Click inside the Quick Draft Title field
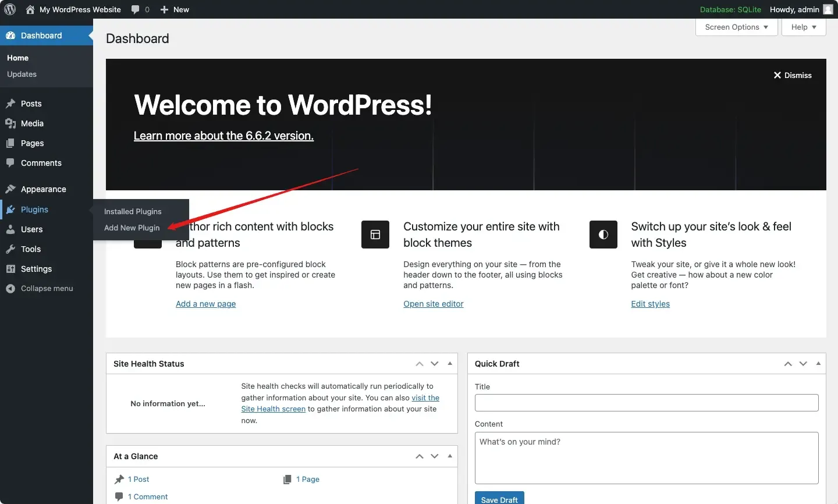 (646, 403)
